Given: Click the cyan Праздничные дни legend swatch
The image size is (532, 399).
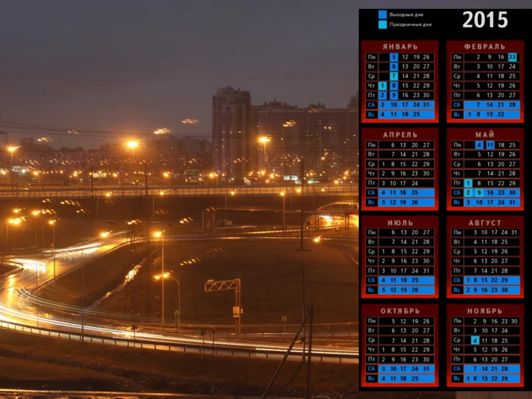Looking at the screenshot, I should click(382, 24).
